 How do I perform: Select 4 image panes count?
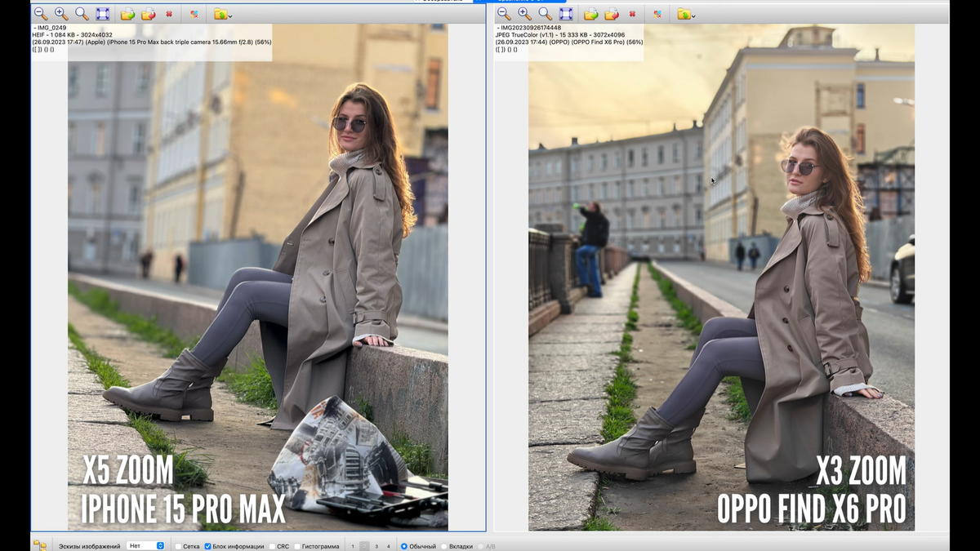click(x=388, y=545)
